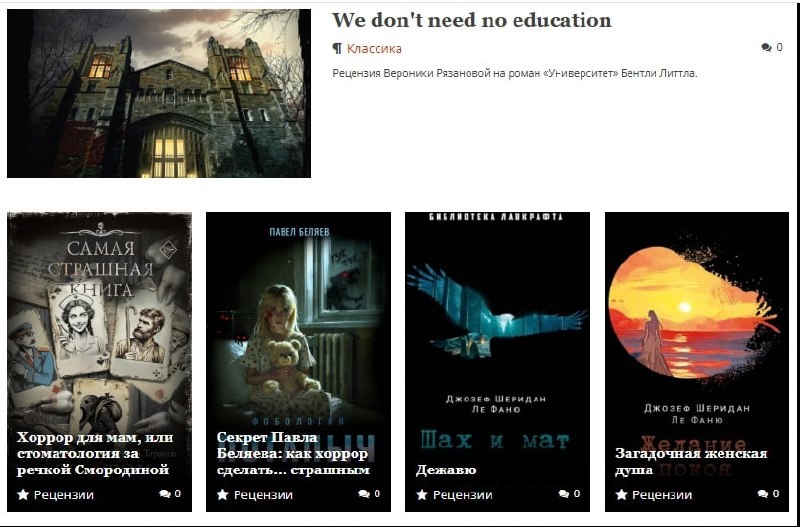
Task: Click star icon on Дежавю card
Action: click(x=421, y=494)
